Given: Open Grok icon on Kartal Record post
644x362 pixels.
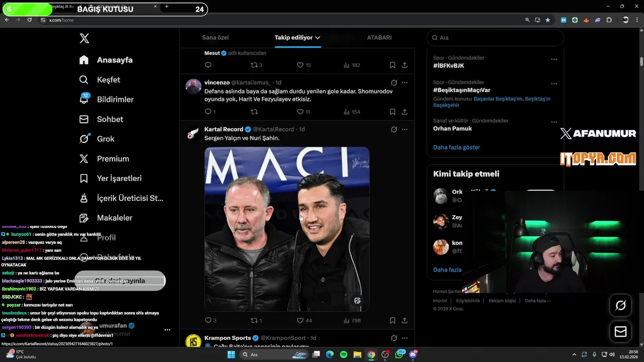Looking at the screenshot, I should (x=394, y=129).
